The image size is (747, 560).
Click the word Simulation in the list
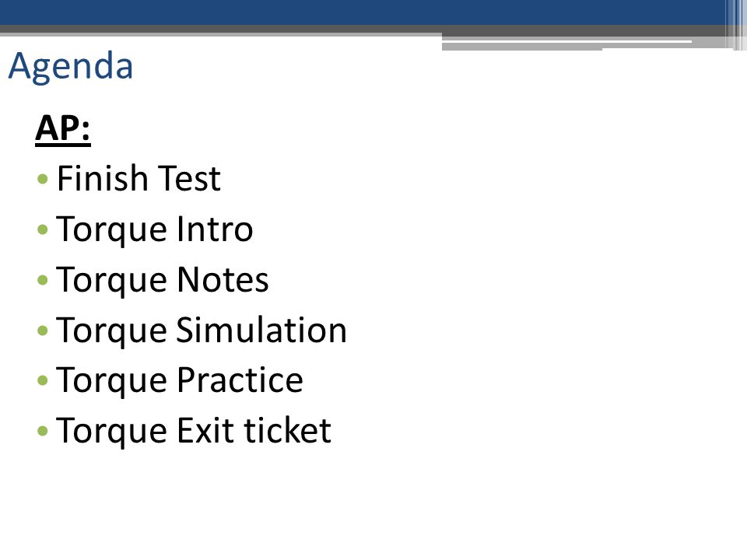click(261, 330)
